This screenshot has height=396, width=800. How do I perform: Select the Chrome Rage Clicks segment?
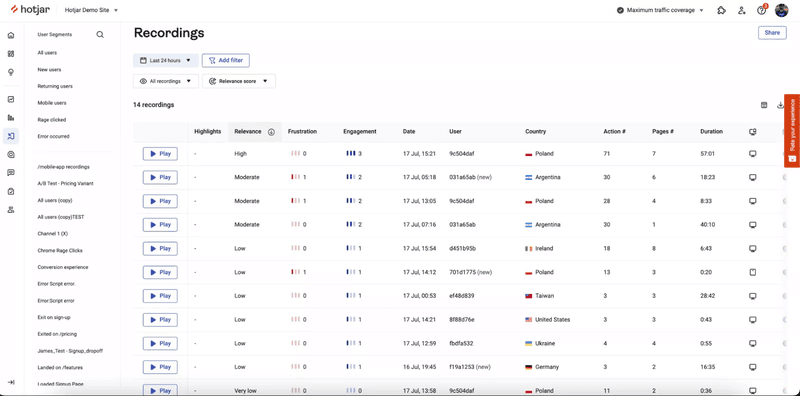(x=60, y=251)
